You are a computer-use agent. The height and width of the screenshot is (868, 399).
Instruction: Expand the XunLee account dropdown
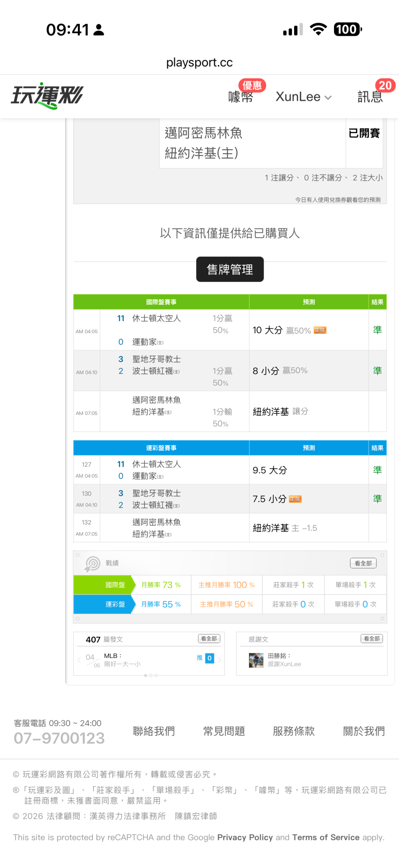coord(303,97)
